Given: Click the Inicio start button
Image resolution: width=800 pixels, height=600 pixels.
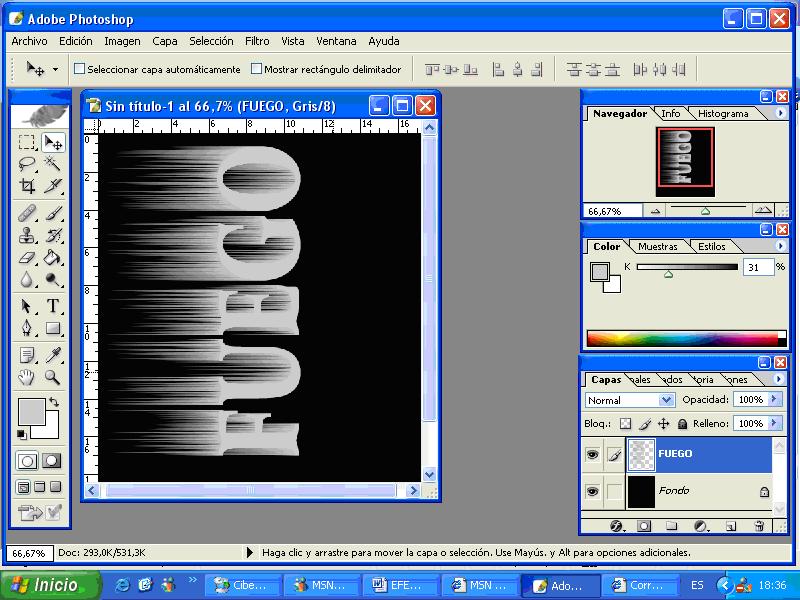Looking at the screenshot, I should point(52,585).
